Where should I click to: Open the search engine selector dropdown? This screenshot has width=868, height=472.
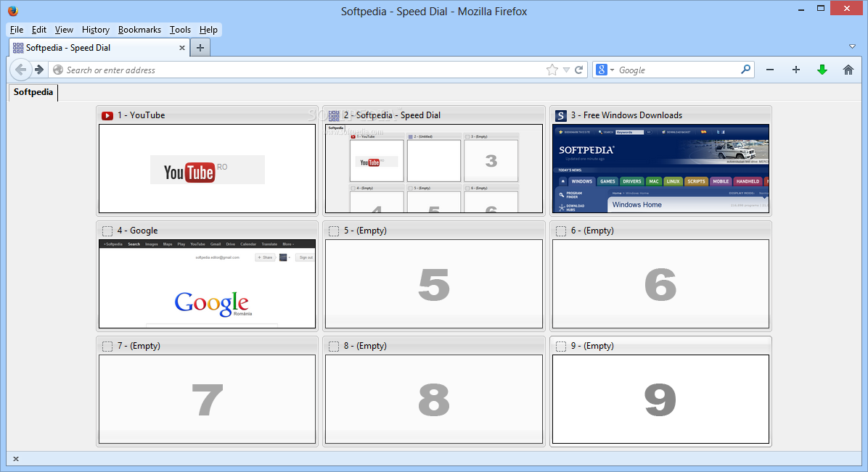(605, 70)
